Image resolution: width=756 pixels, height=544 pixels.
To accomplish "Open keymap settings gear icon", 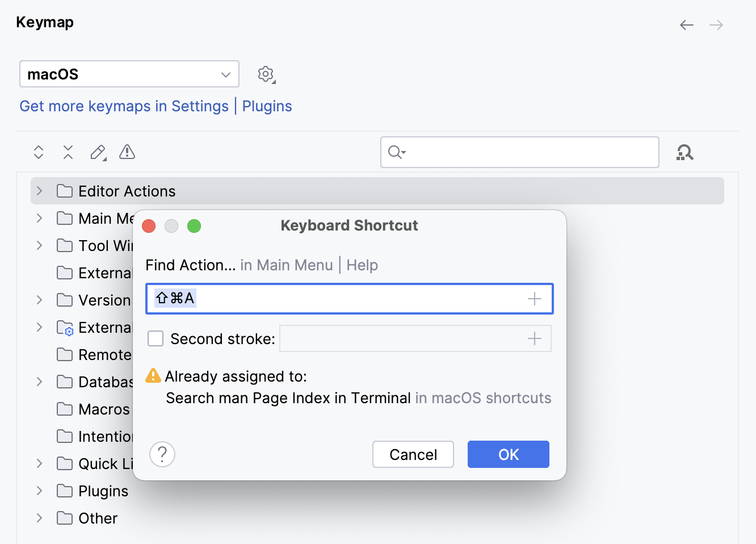I will click(266, 74).
